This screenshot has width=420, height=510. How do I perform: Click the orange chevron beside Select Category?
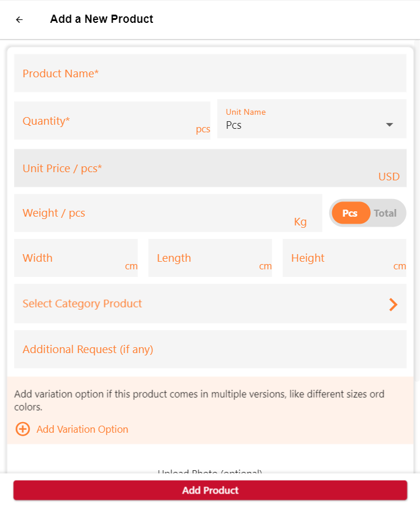393,304
